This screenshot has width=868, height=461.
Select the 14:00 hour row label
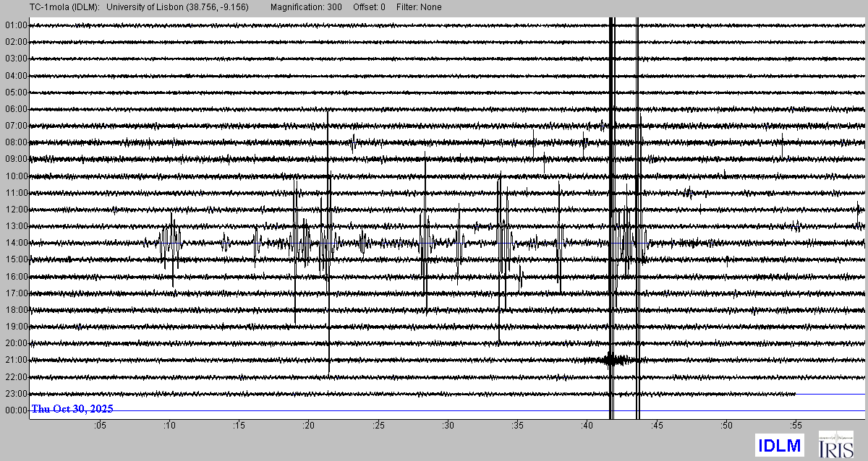[16, 243]
